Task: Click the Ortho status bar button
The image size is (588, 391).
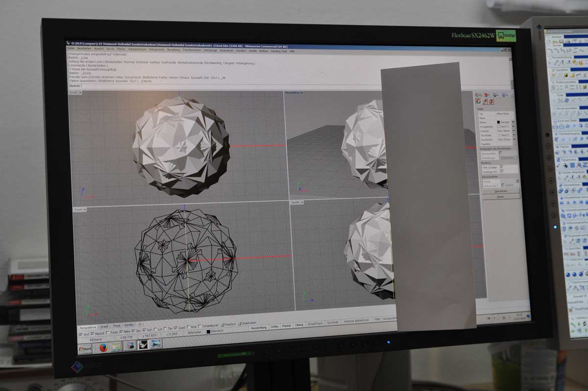Action: 274,326
